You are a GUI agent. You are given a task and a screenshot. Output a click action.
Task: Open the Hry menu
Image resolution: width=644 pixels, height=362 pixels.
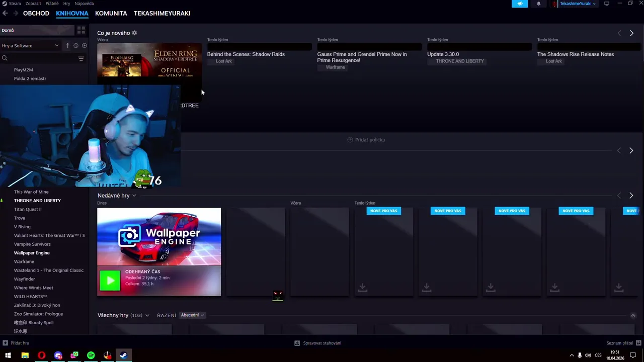tap(66, 4)
